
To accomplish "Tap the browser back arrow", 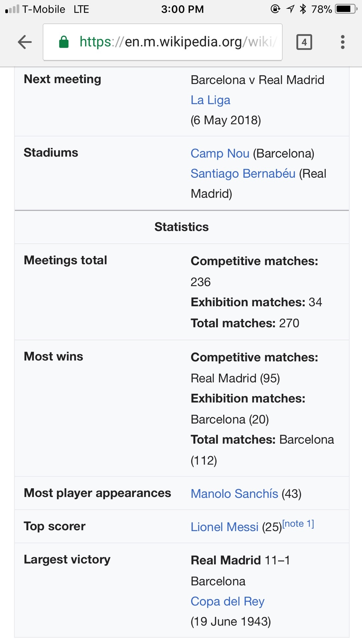I will (x=24, y=42).
